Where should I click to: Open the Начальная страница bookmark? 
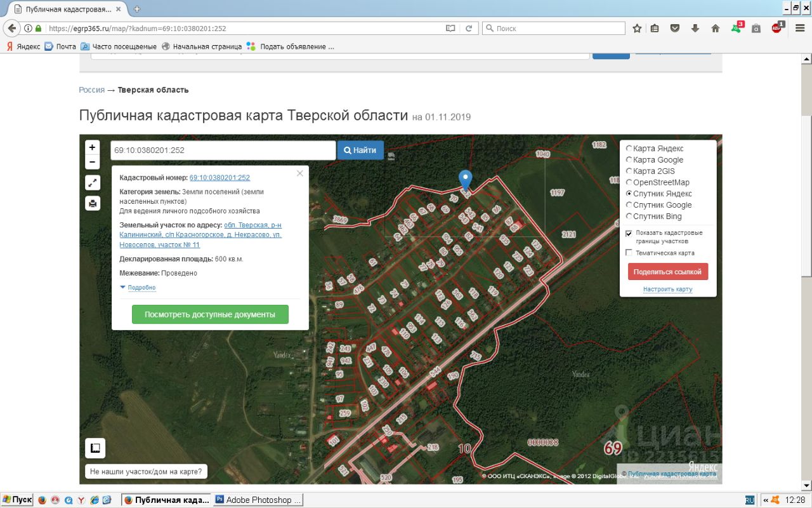(202, 46)
